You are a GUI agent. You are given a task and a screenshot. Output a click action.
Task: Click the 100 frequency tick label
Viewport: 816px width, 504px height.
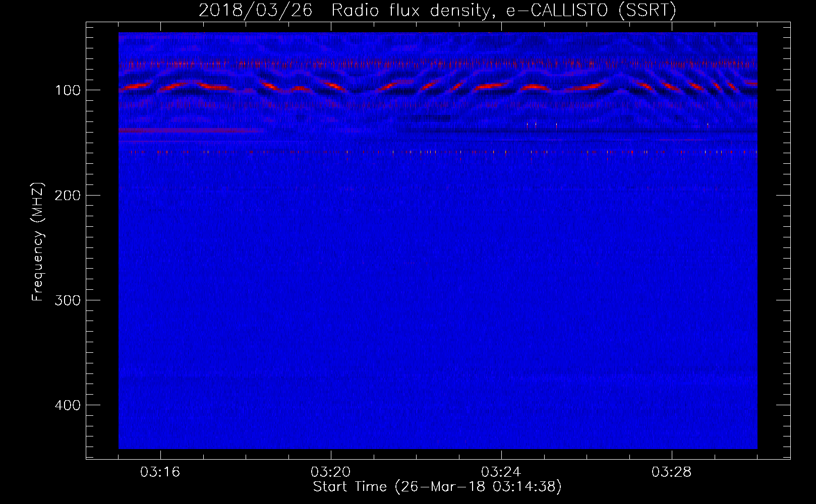point(68,90)
